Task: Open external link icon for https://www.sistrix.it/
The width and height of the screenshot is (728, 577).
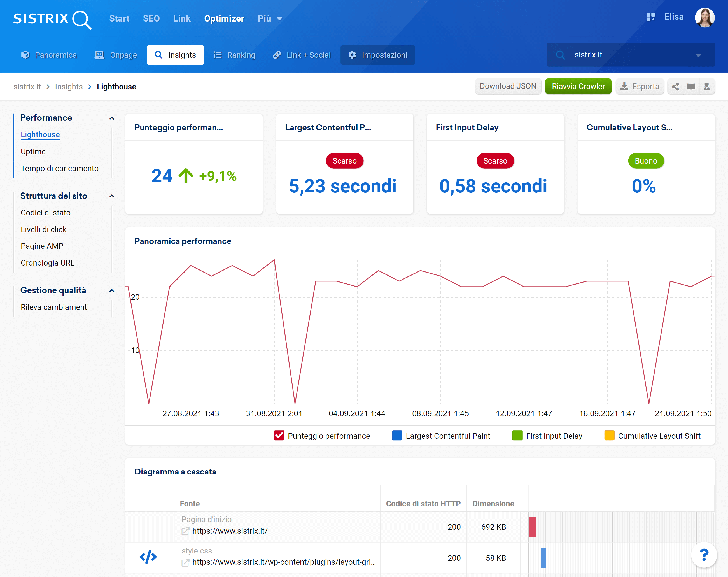Action: coord(185,531)
